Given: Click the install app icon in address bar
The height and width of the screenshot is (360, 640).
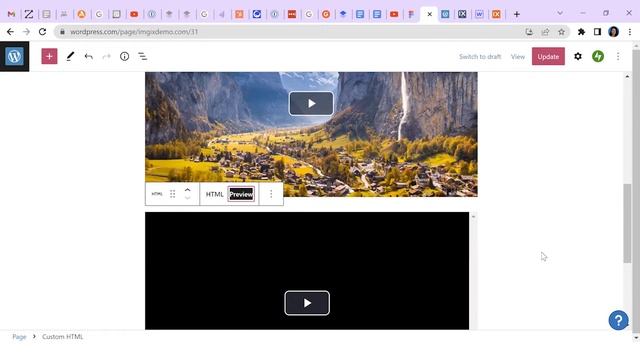Looking at the screenshot, I should (x=529, y=31).
